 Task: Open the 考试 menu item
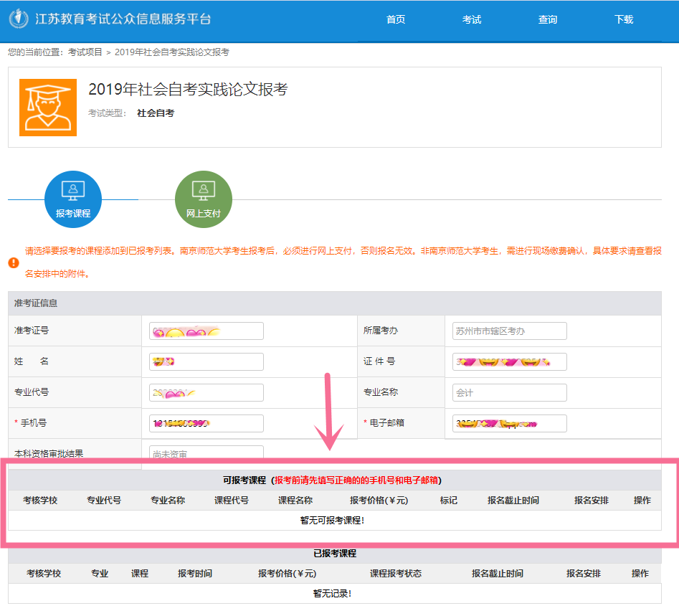(x=472, y=19)
